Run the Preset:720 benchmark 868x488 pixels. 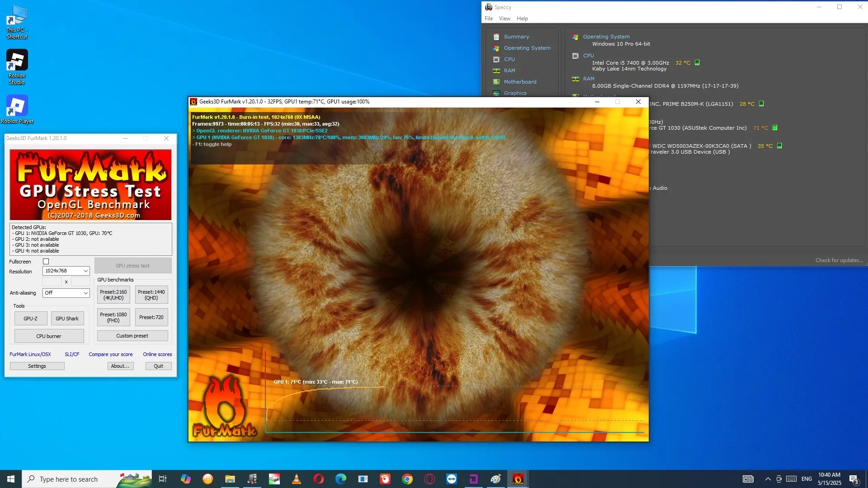pos(151,317)
